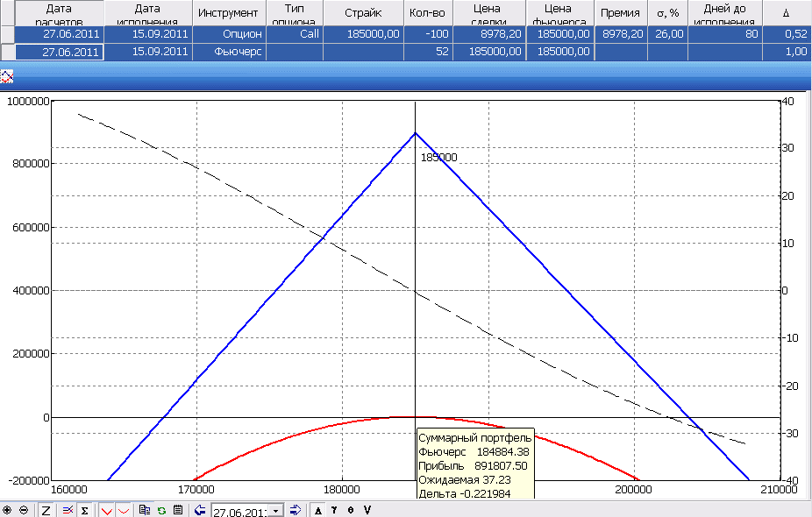Screen dimensions: 812x517
Task: Toggle the Z button in chart toolbar
Action: [x=46, y=510]
